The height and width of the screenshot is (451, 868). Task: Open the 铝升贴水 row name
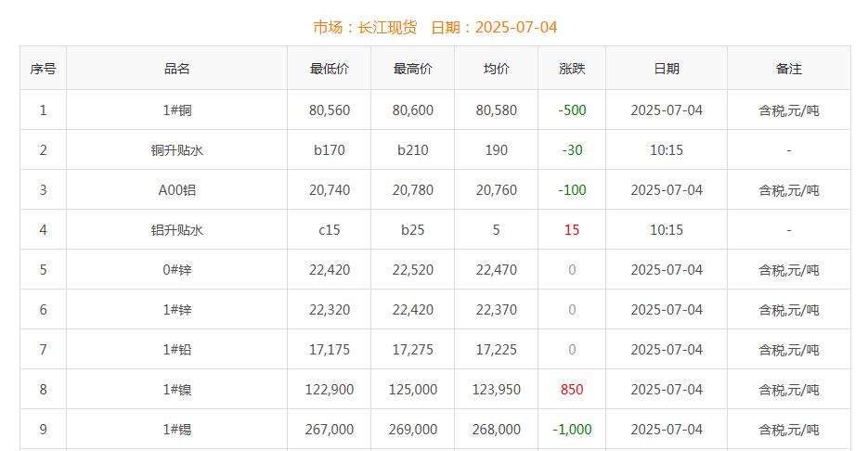coord(176,230)
